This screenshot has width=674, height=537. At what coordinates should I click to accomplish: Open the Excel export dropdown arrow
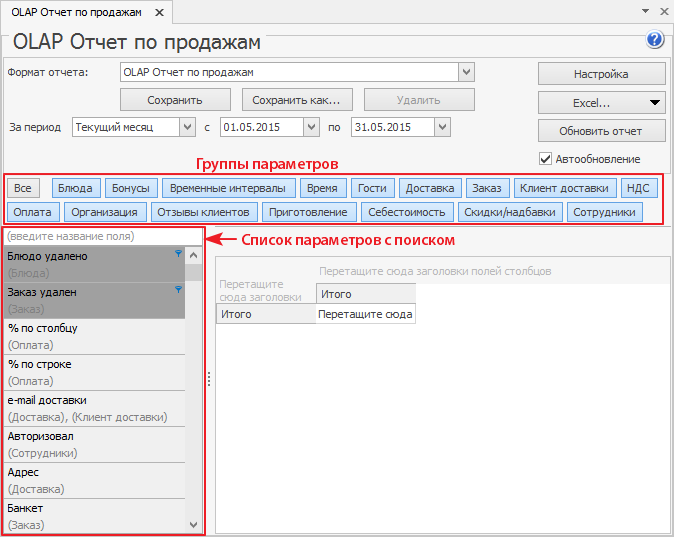(655, 102)
